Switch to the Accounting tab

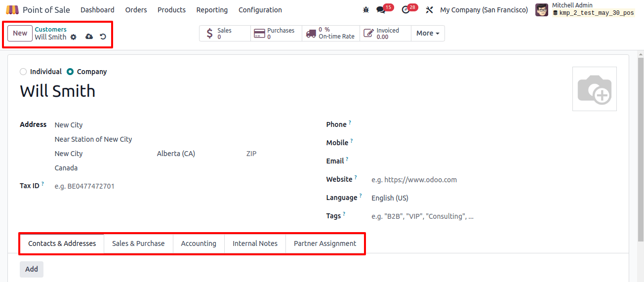point(199,243)
